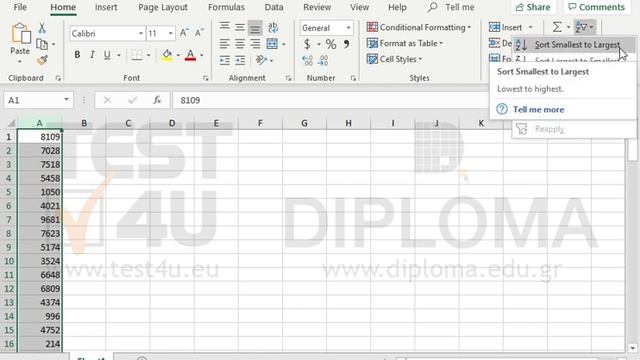640x360 pixels.
Task: Open the Alignment dialog launcher
Action: click(288, 78)
